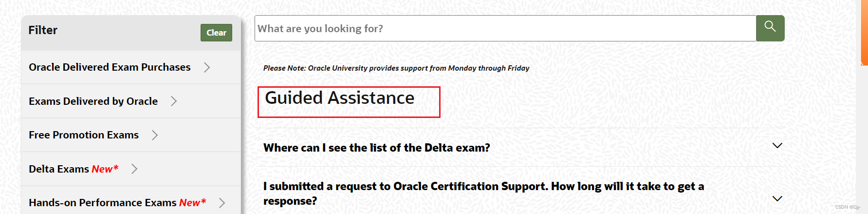The image size is (868, 214).
Task: Expand arrow beside Oracle Delivered Exam Purchases
Action: pyautogui.click(x=207, y=67)
